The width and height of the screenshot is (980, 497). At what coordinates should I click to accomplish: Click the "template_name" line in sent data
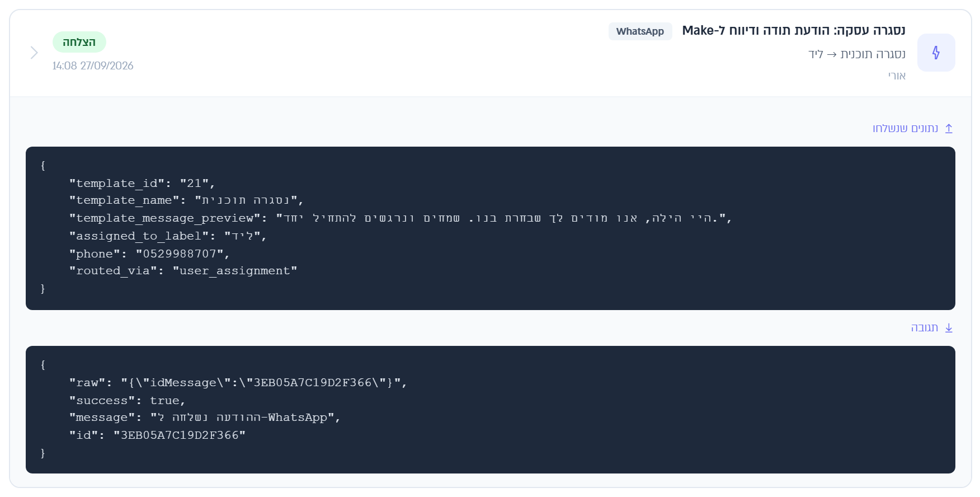tap(186, 200)
